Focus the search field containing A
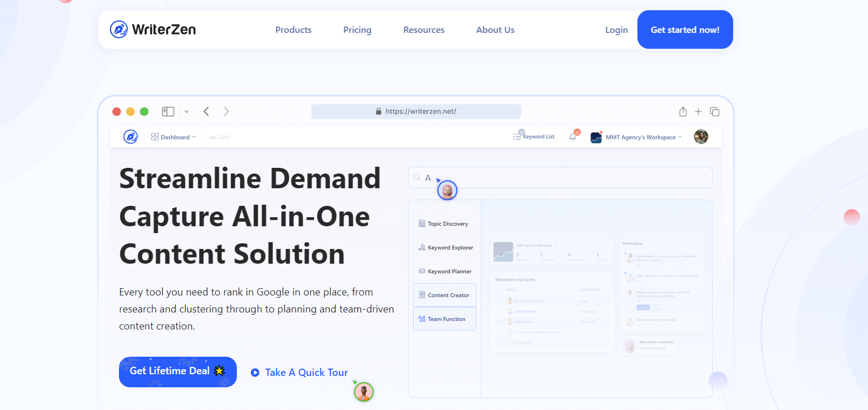This screenshot has width=868, height=410. coord(560,177)
